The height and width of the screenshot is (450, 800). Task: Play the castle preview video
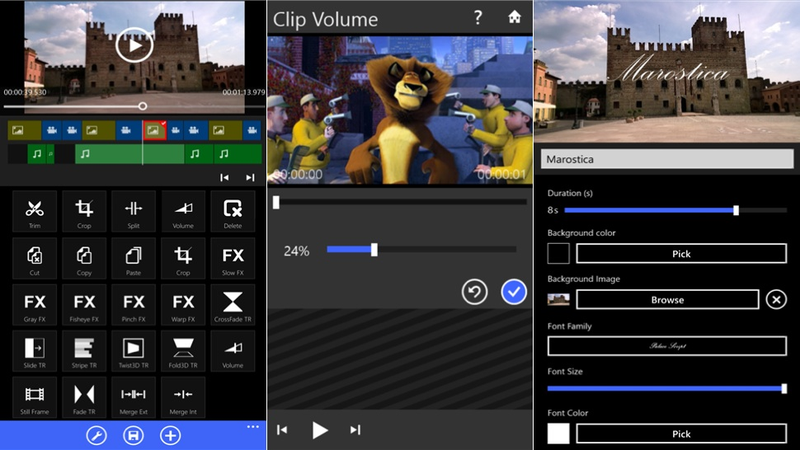(x=134, y=45)
